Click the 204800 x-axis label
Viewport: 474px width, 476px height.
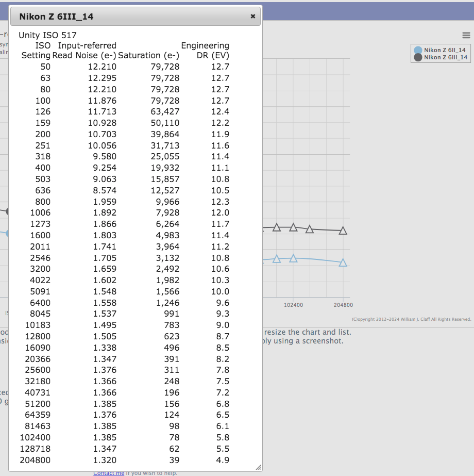pos(343,305)
